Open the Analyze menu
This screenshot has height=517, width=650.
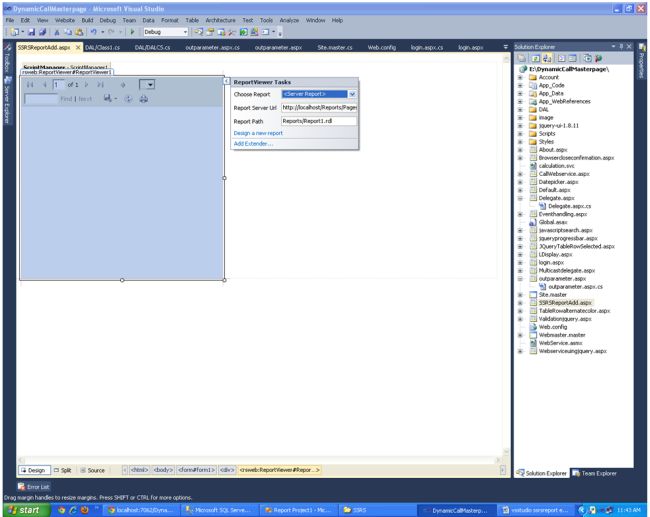pyautogui.click(x=289, y=20)
